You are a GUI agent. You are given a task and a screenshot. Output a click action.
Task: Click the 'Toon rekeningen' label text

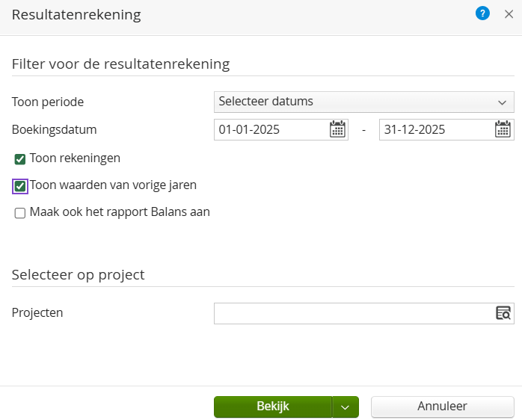pos(75,158)
